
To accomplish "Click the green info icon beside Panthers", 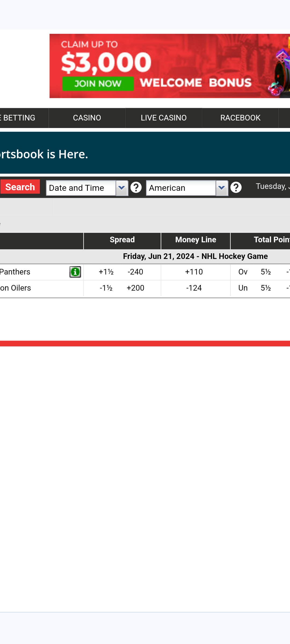I will (x=75, y=272).
